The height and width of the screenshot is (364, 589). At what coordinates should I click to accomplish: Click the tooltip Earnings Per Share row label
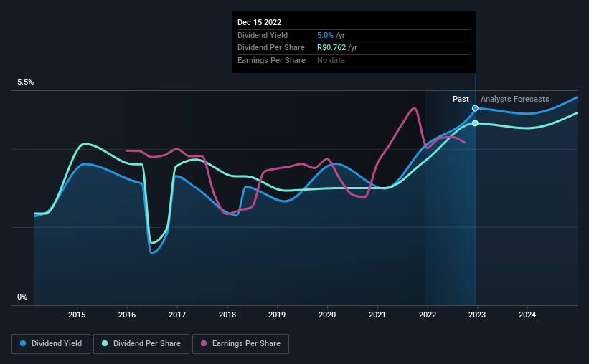[x=271, y=60]
